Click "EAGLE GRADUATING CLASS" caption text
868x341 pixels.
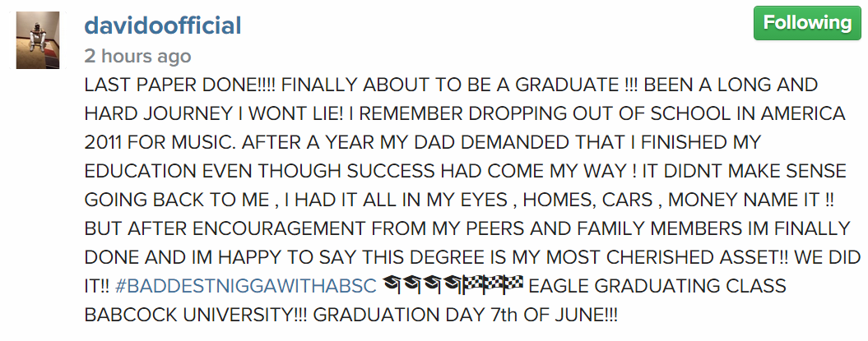[x=657, y=287]
